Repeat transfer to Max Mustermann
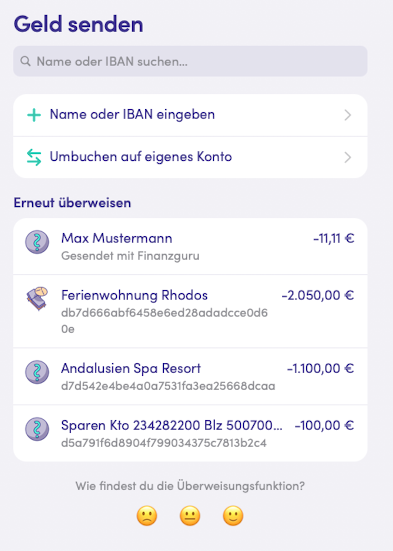 click(x=190, y=246)
